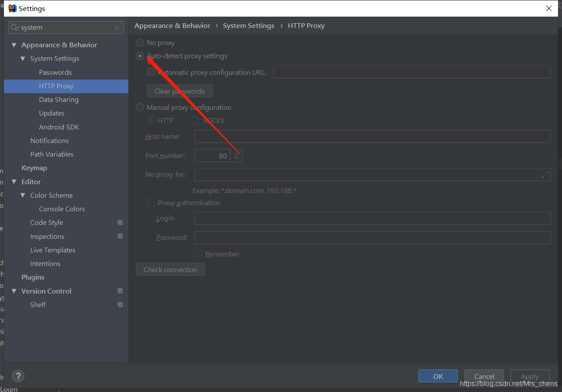
Task: Click the project-level icon next to Code Style
Action: pos(120,222)
